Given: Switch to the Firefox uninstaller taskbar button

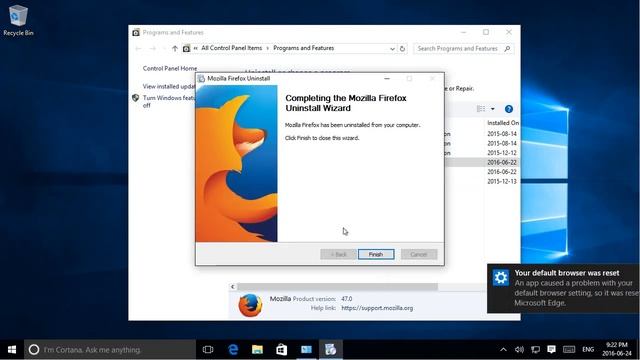Looking at the screenshot, I should [x=331, y=349].
